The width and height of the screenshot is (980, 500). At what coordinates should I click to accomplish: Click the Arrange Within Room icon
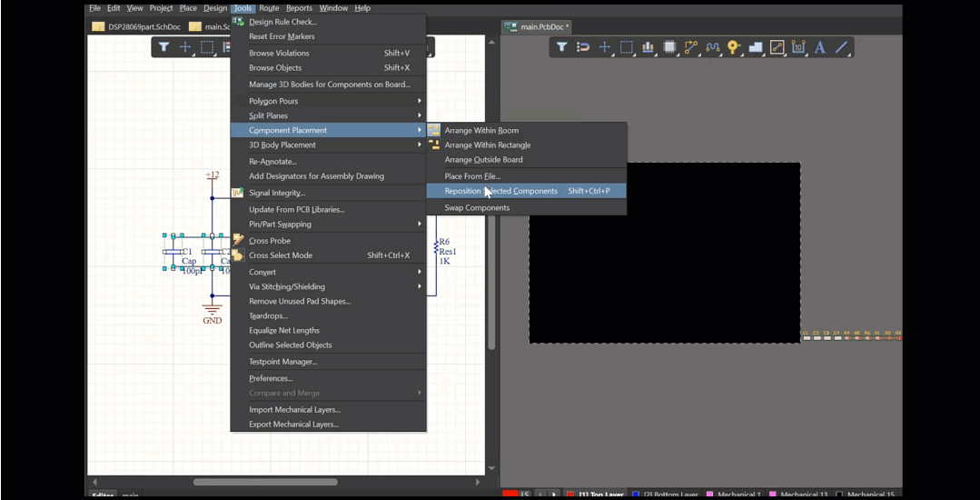434,130
